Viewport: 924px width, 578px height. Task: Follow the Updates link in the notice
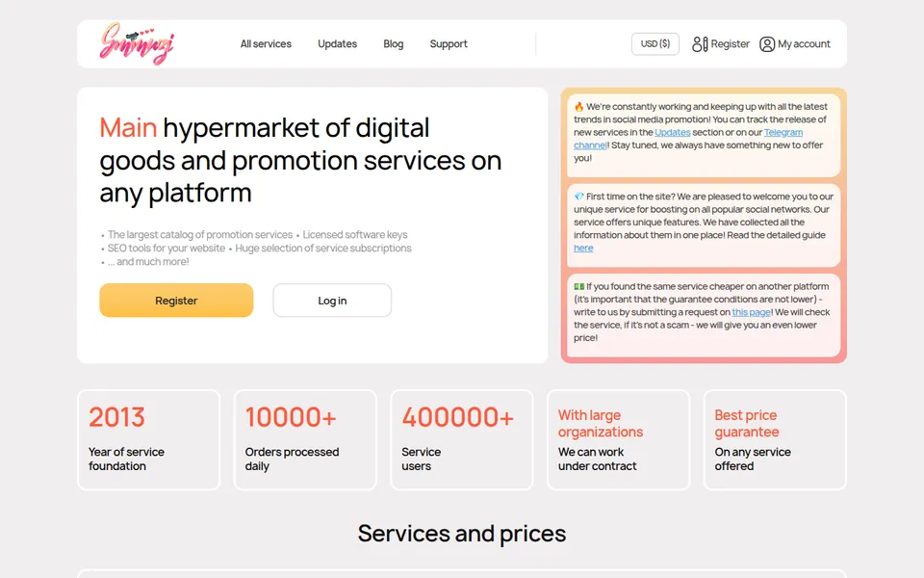pyautogui.click(x=673, y=132)
